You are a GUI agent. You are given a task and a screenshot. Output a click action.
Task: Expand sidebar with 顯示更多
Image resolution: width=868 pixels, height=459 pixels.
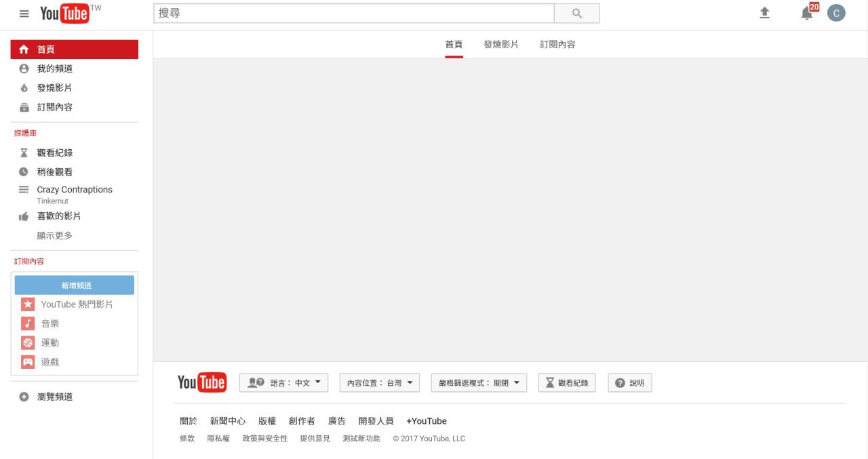click(54, 236)
